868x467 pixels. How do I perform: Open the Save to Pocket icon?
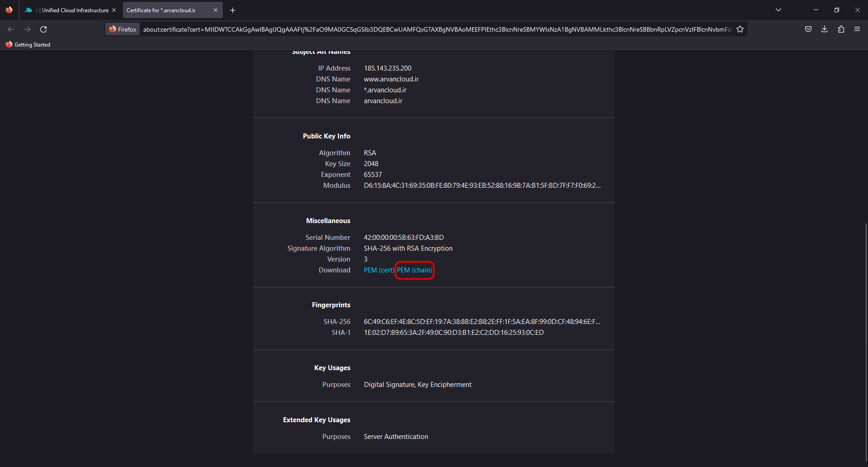pyautogui.click(x=808, y=29)
